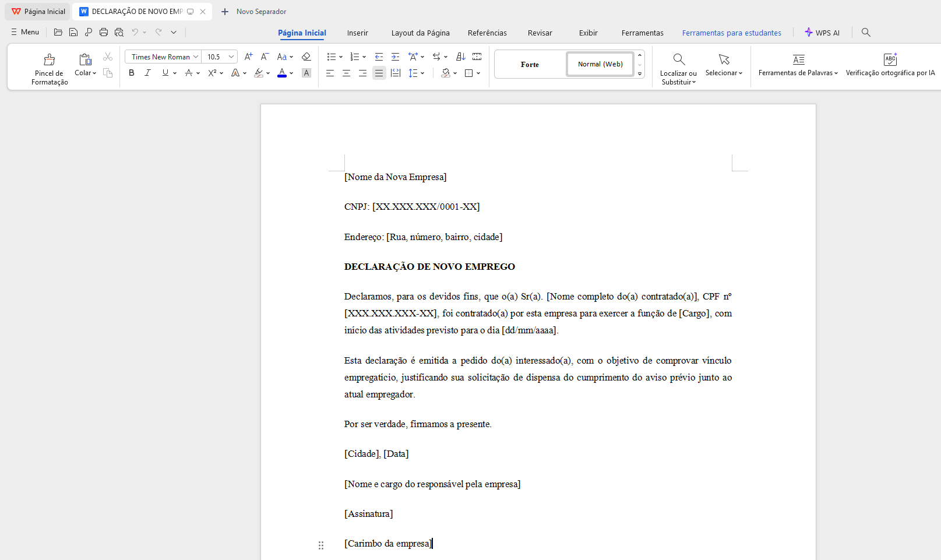Click the DECLARAÇÃO DE NOVO EMPREGO heading text
This screenshot has height=560, width=941.
(x=429, y=267)
